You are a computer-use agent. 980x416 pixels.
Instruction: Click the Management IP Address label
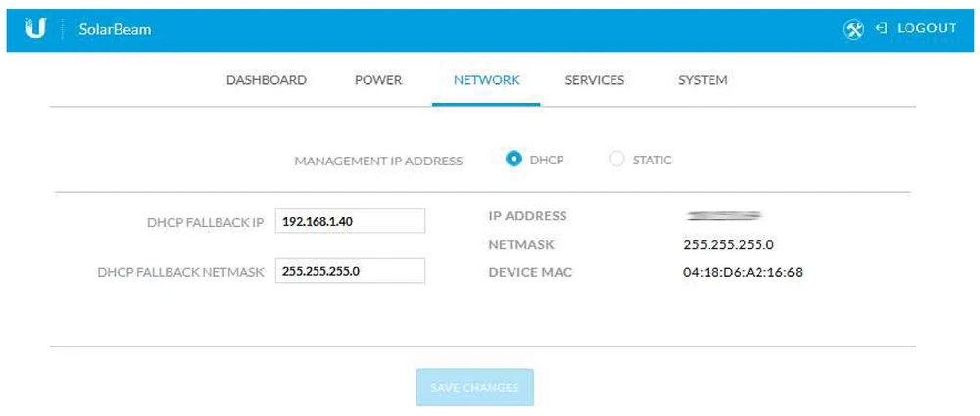pyautogui.click(x=378, y=161)
